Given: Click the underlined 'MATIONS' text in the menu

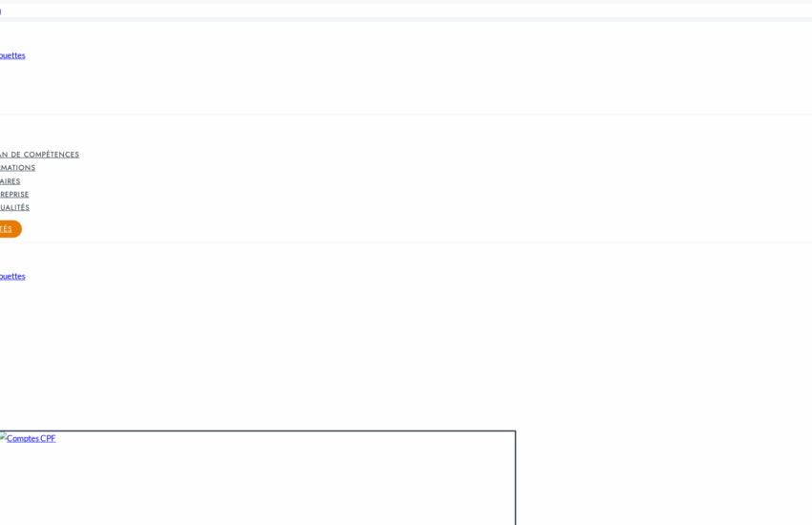Looking at the screenshot, I should [x=17, y=168].
